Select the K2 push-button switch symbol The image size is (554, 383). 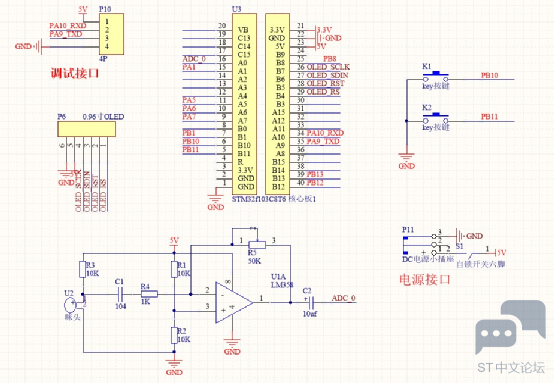[x=436, y=118]
